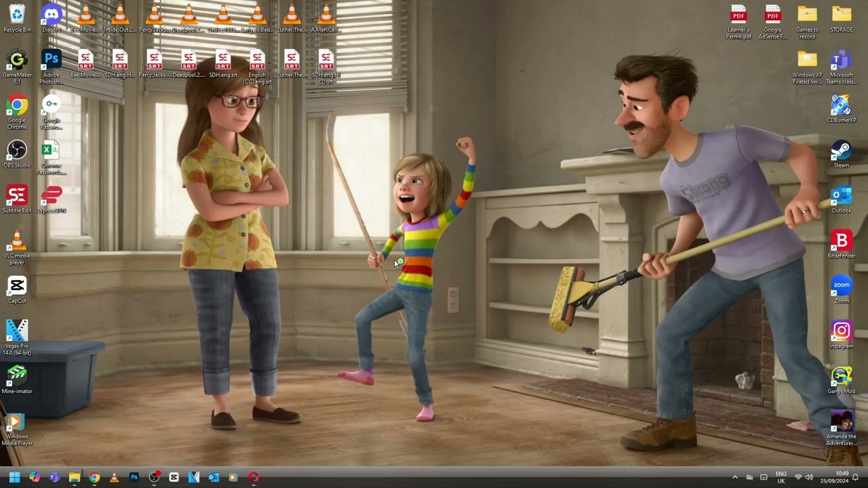This screenshot has width=868, height=488.
Task: Switch to Chrome in the taskbar
Action: coord(94,477)
